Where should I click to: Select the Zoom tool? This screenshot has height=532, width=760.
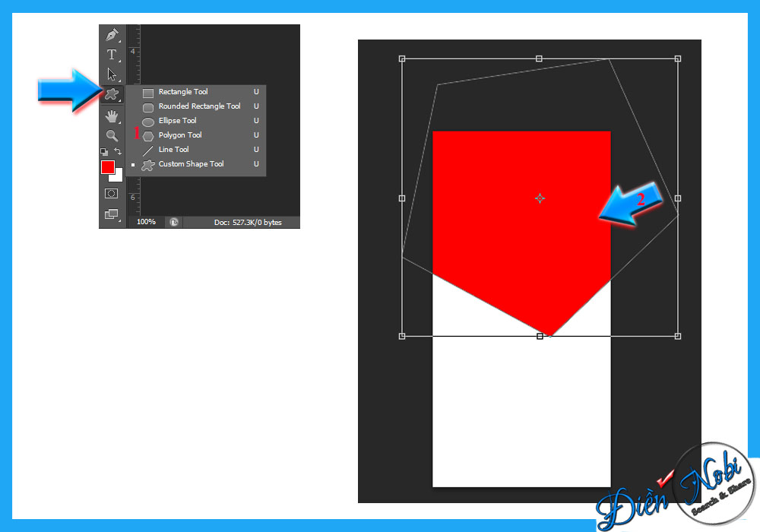112,135
